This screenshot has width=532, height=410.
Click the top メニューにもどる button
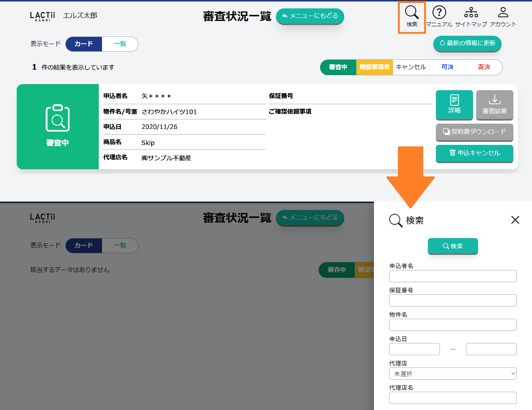click(310, 16)
